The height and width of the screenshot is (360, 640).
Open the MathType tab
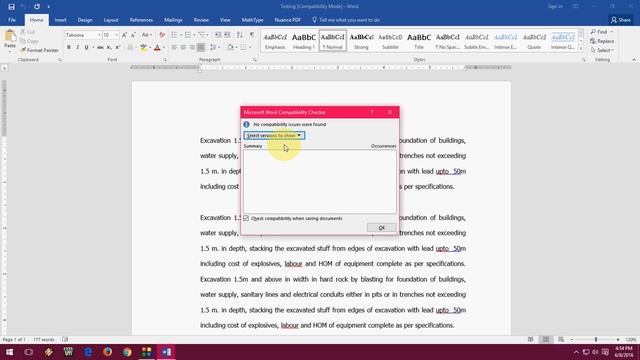[x=252, y=20]
